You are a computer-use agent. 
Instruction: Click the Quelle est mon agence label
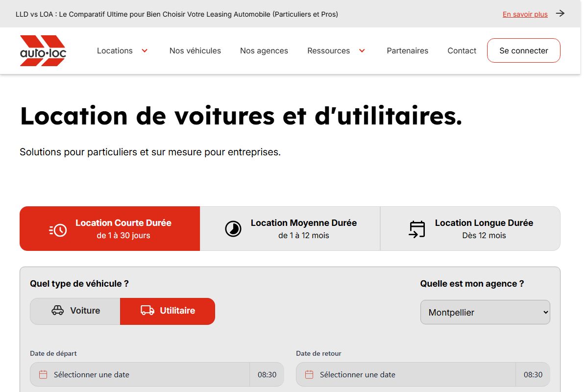(472, 283)
